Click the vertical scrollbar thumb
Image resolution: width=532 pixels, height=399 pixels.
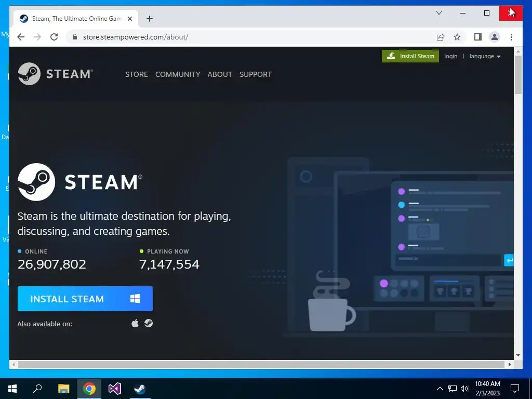518,75
